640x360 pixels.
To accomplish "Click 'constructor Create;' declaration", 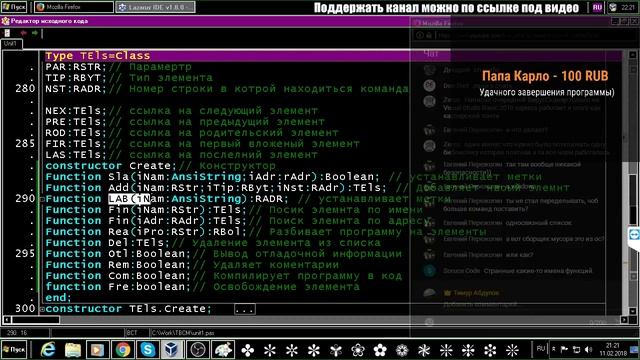I will point(111,166).
